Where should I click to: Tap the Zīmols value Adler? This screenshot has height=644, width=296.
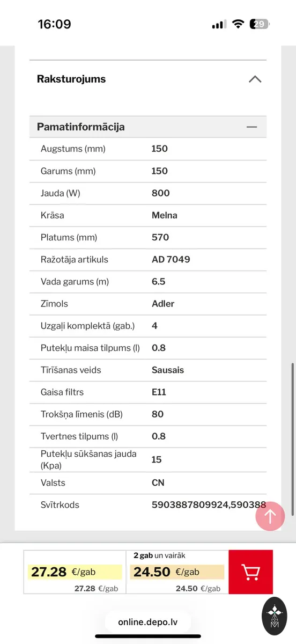click(x=163, y=303)
